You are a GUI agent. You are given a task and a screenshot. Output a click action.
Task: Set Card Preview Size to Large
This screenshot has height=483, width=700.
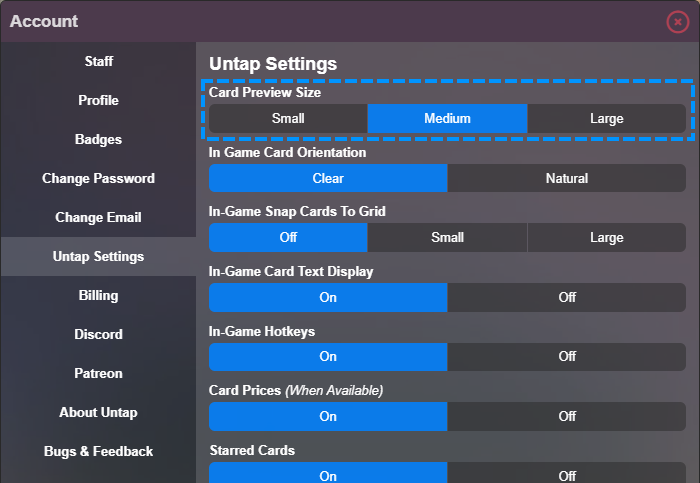[607, 118]
